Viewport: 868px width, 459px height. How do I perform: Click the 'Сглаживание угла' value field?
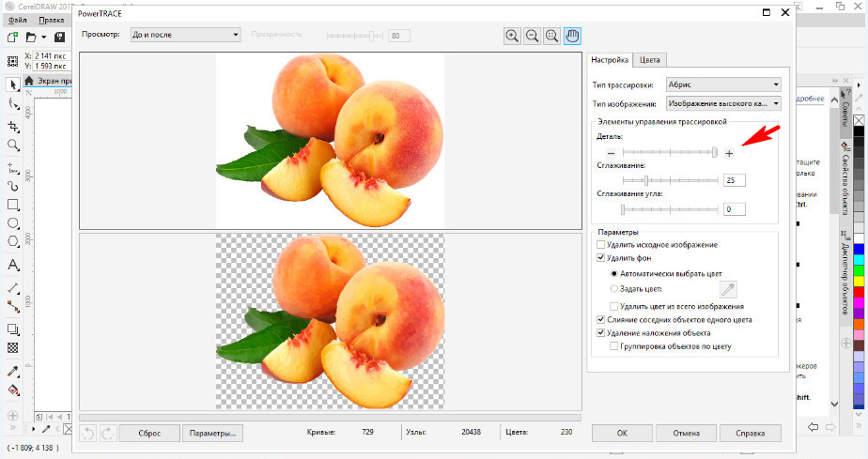coord(734,208)
